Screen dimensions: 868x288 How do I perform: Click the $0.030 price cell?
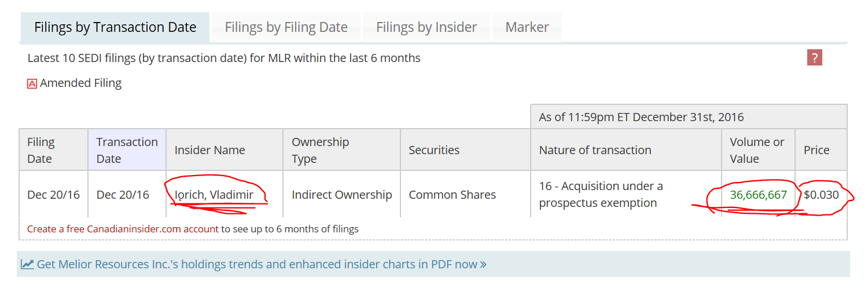point(821,195)
